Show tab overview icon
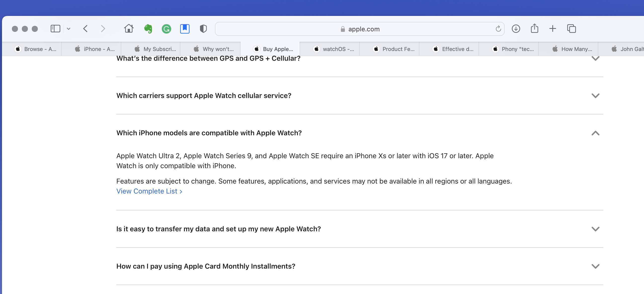Image resolution: width=644 pixels, height=294 pixels. (x=571, y=29)
